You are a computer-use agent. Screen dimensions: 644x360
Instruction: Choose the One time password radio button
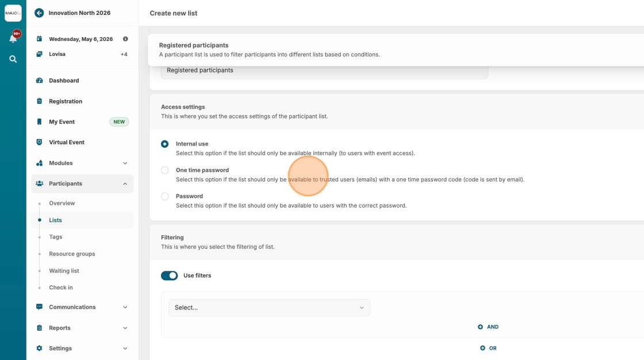[x=165, y=170]
